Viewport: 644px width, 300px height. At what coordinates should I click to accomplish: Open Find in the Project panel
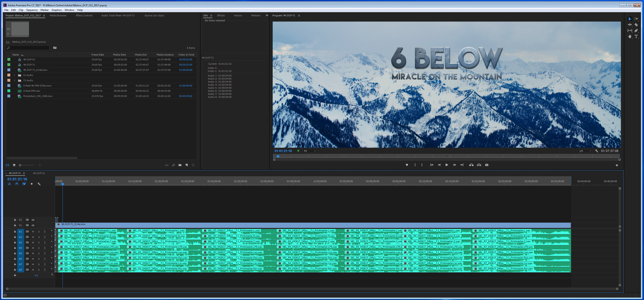click(174, 165)
